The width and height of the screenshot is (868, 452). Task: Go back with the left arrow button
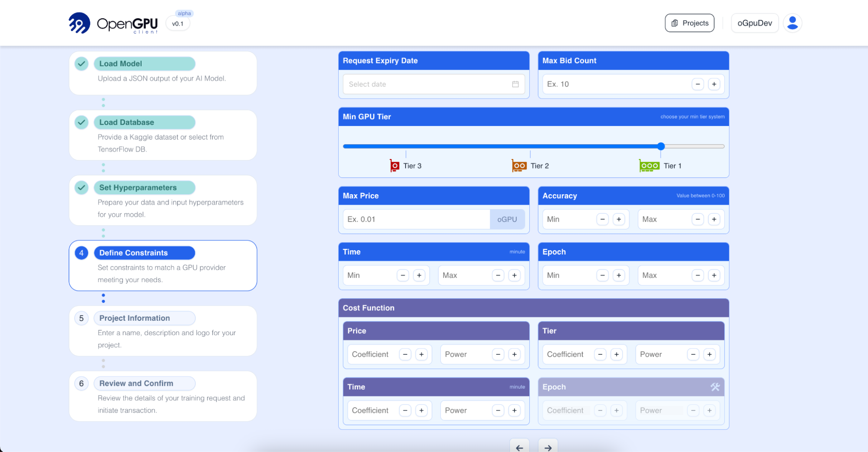[x=519, y=447]
